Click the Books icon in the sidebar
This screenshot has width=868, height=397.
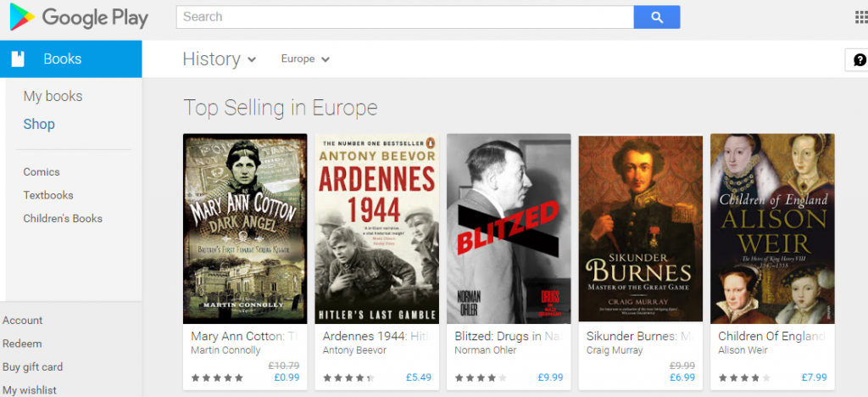18,59
